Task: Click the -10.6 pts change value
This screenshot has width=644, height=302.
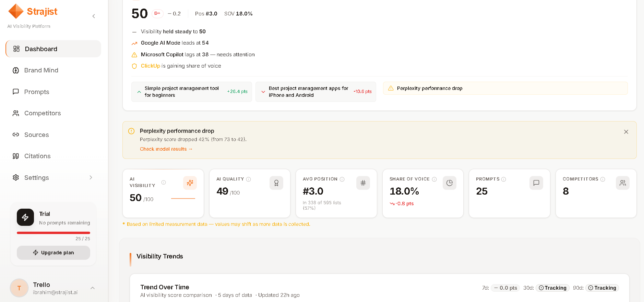Action: [x=362, y=92]
